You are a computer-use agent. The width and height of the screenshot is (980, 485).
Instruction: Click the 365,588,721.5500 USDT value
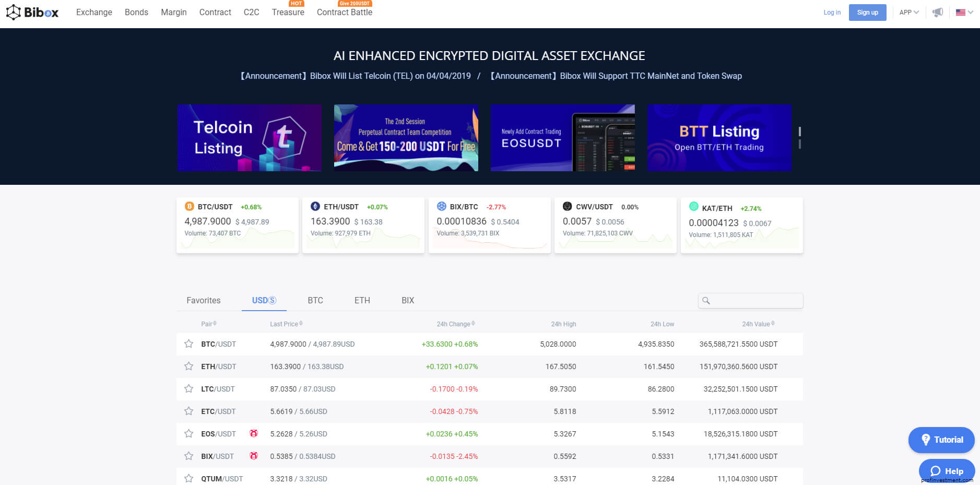(x=738, y=344)
